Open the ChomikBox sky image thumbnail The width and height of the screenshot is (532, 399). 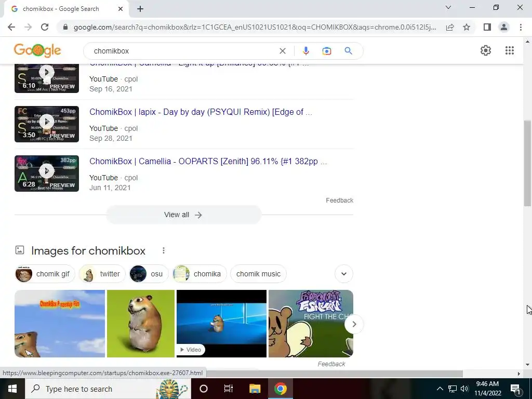pyautogui.click(x=60, y=323)
